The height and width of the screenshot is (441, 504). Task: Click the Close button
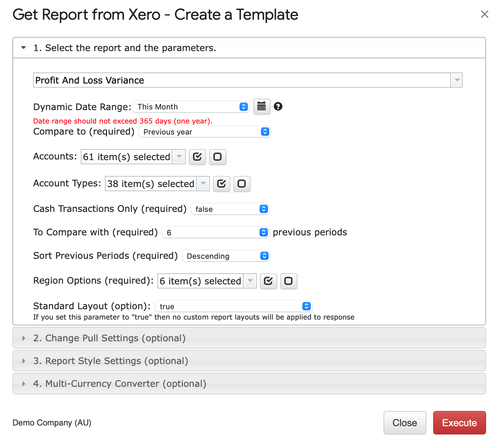coord(405,423)
